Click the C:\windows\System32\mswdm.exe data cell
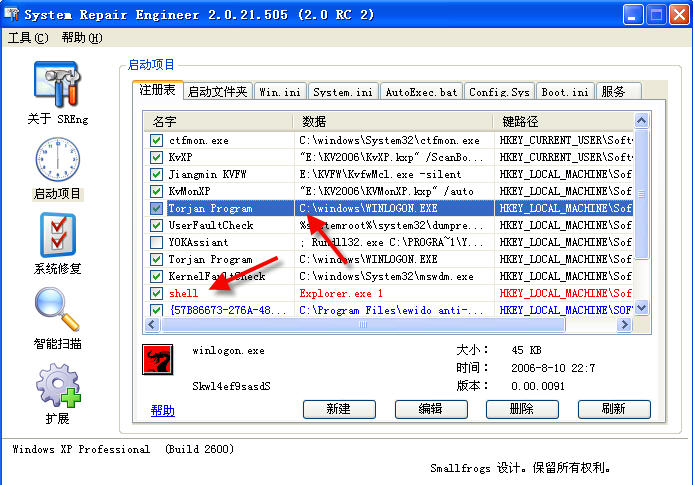 386,276
